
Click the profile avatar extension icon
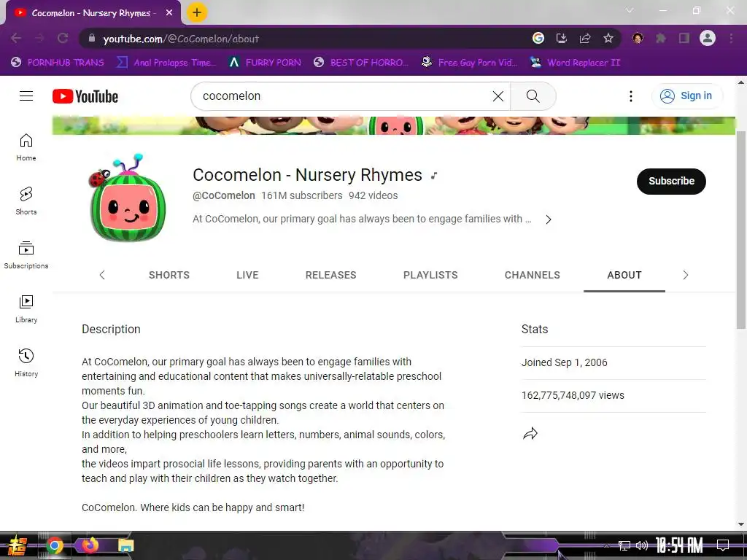(638, 38)
